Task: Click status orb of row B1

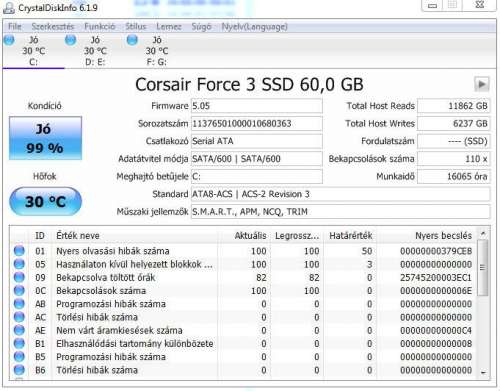Action: point(19,343)
